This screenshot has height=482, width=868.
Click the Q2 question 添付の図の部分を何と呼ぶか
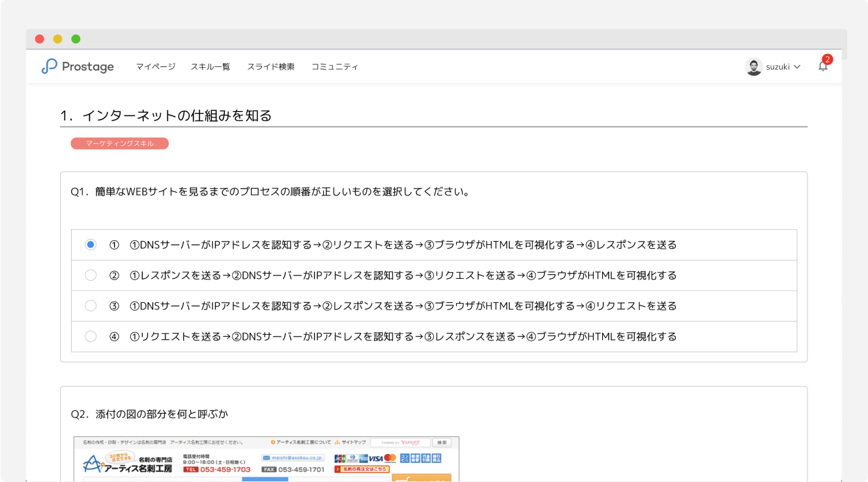[x=149, y=414]
